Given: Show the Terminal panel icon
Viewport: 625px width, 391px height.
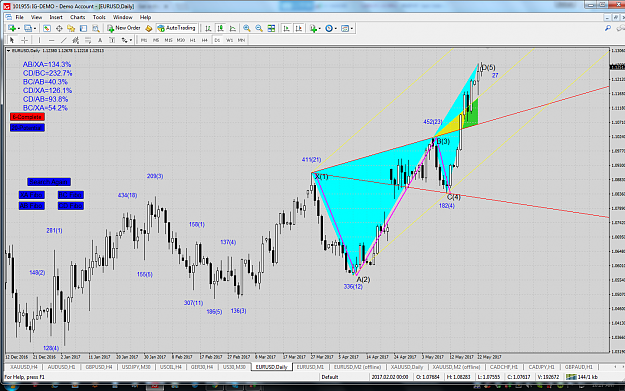Looking at the screenshot, I should tap(83, 28).
